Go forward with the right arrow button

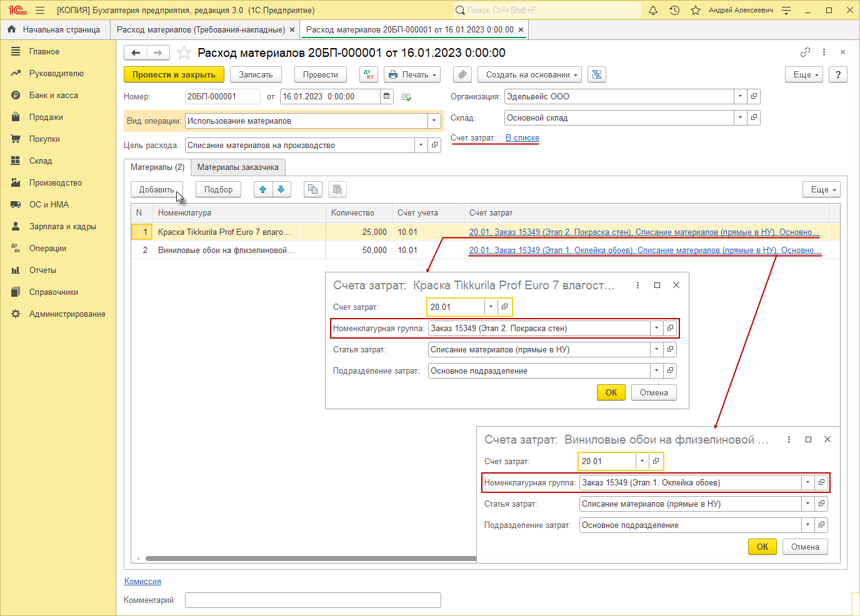click(x=158, y=52)
